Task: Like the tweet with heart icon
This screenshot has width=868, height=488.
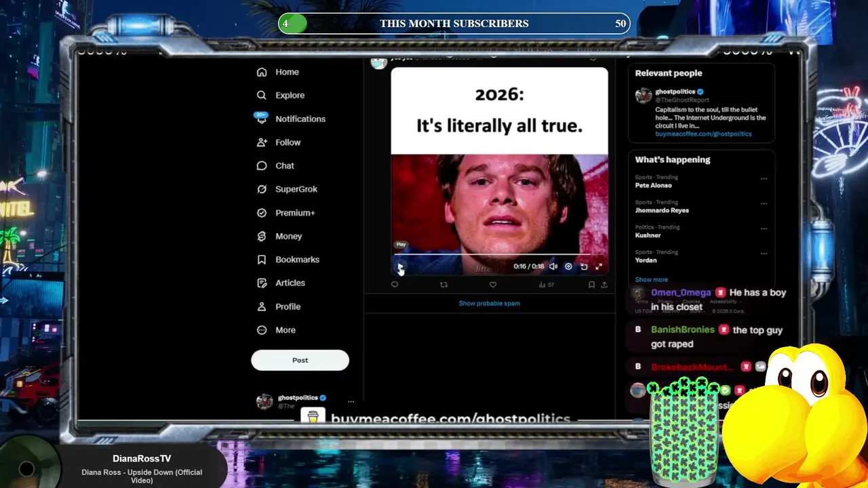Action: pos(493,285)
